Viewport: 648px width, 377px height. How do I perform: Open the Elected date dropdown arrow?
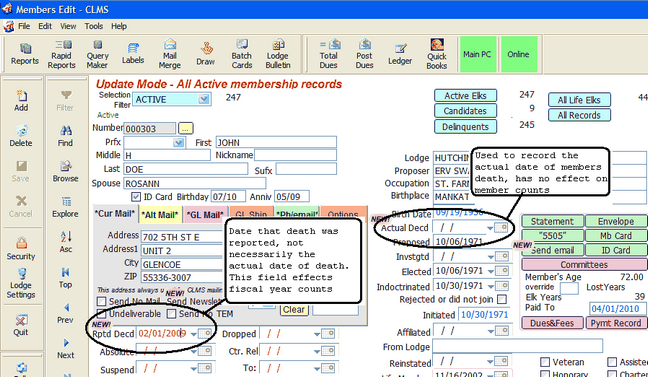491,272
